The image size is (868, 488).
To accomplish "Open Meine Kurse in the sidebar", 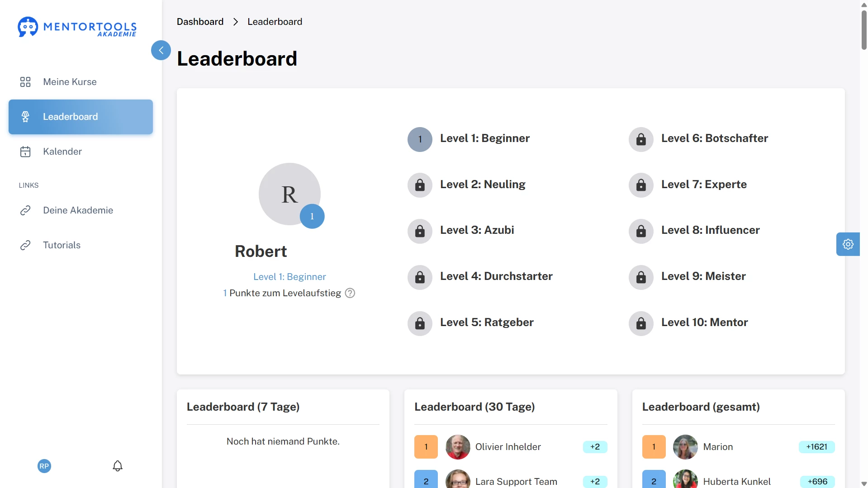I will pos(70,82).
